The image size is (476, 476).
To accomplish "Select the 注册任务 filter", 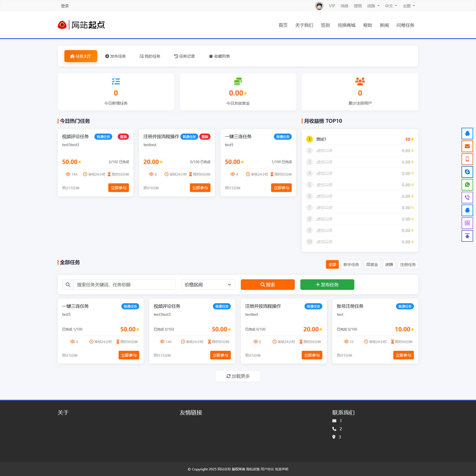I will click(407, 264).
